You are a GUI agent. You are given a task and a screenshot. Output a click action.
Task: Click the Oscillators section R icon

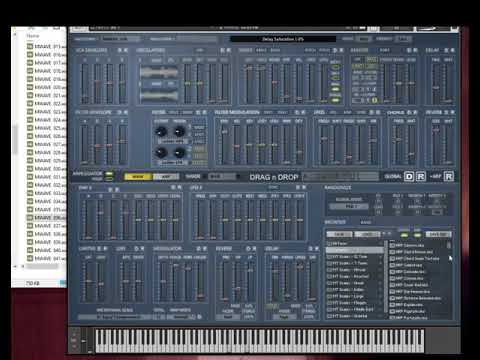pos(229,50)
